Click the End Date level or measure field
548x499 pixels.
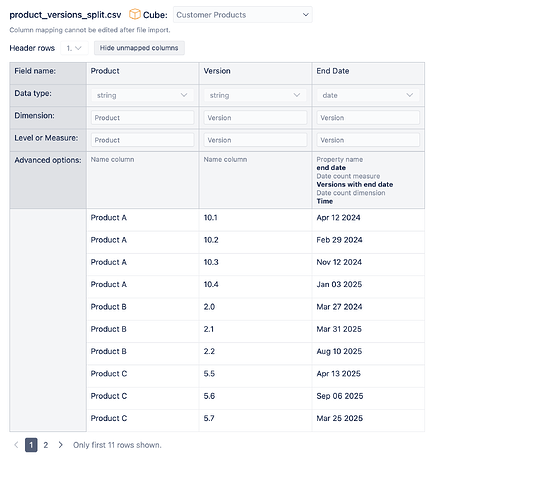pyautogui.click(x=368, y=140)
